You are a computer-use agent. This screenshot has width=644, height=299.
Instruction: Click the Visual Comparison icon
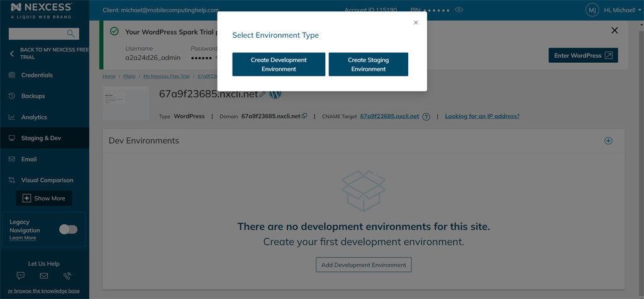click(x=11, y=180)
